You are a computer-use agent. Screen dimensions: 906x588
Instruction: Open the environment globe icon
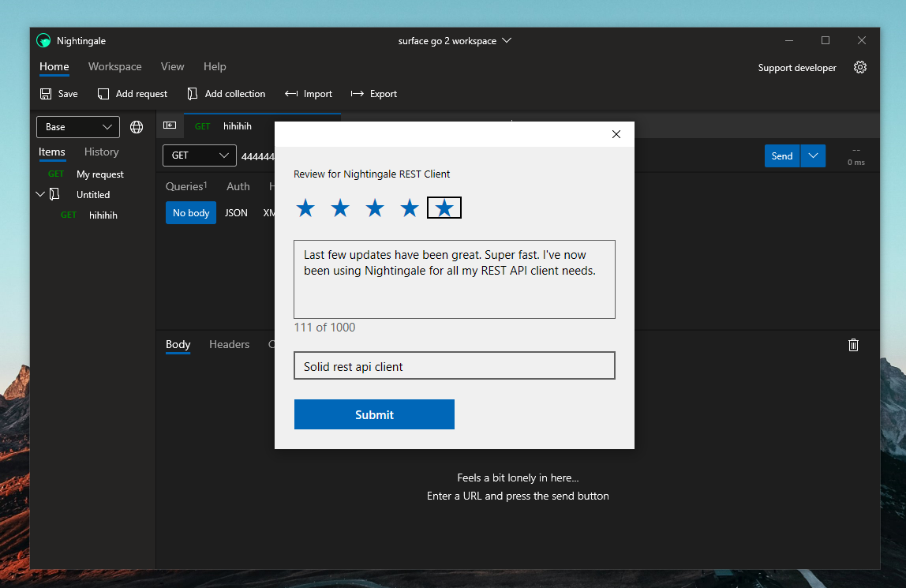(x=137, y=126)
